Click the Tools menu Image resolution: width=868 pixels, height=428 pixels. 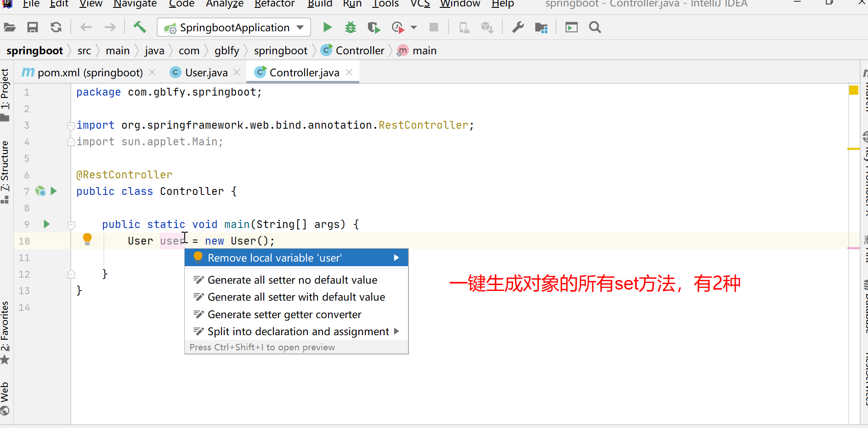coord(385,4)
